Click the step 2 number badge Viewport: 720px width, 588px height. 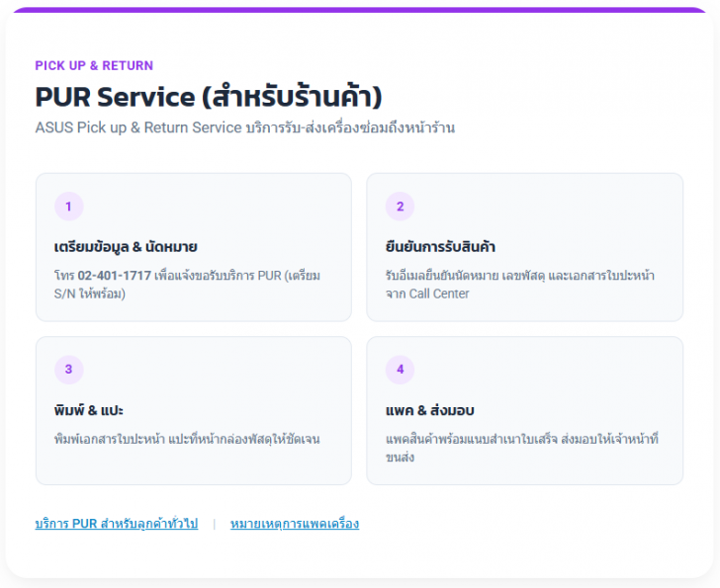[400, 207]
